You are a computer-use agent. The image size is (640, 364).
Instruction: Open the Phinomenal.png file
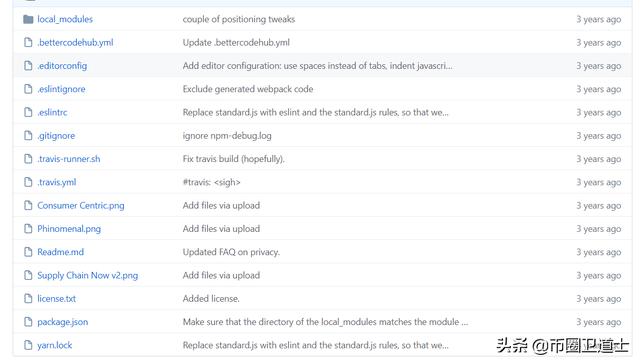[69, 229]
